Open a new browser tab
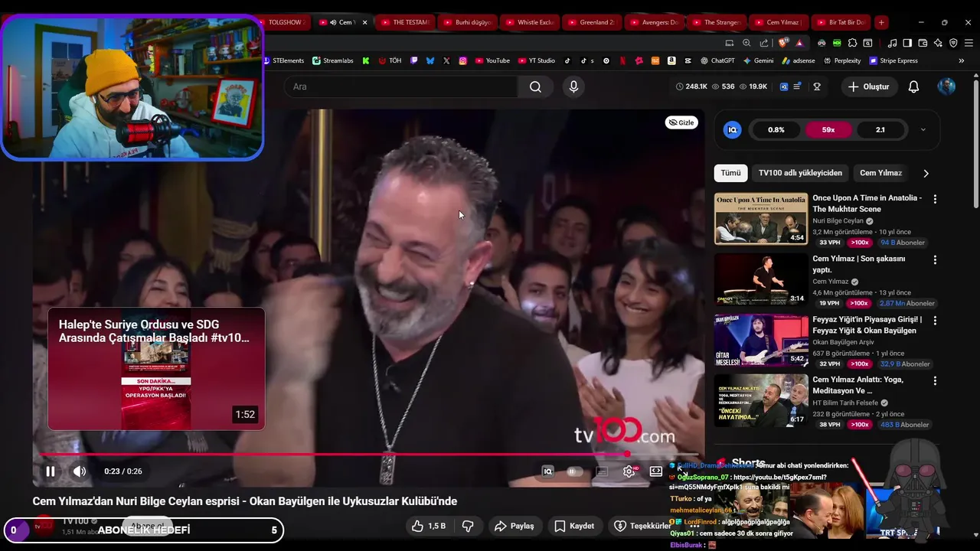980x551 pixels. tap(881, 22)
